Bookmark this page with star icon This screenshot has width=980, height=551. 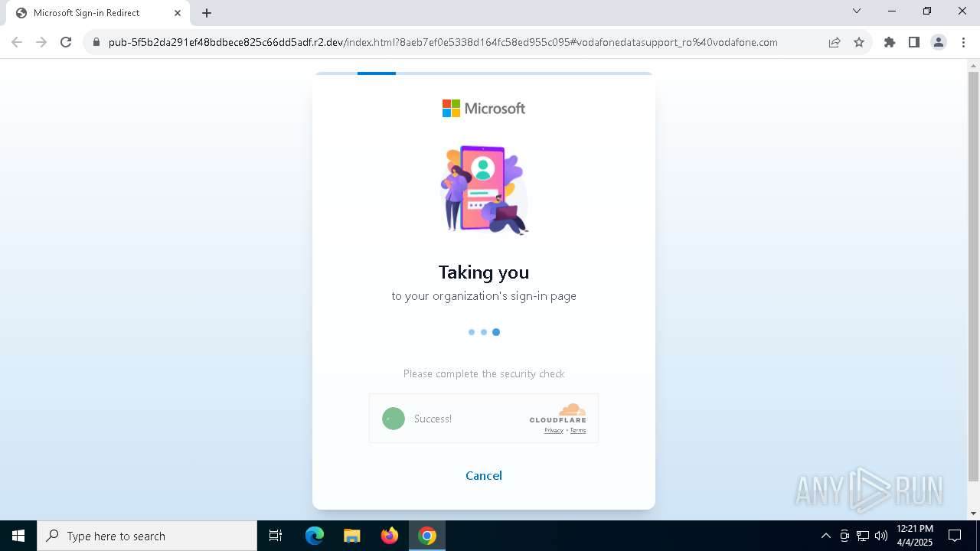859,42
